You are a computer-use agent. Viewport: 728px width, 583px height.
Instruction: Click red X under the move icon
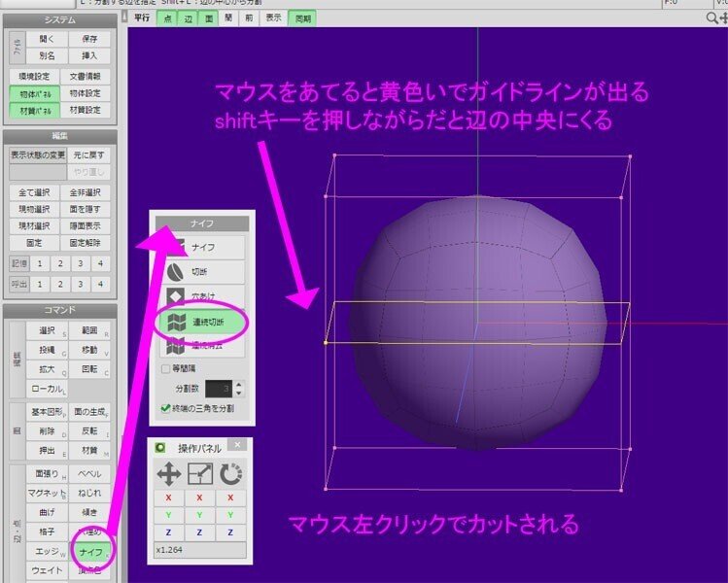(168, 497)
